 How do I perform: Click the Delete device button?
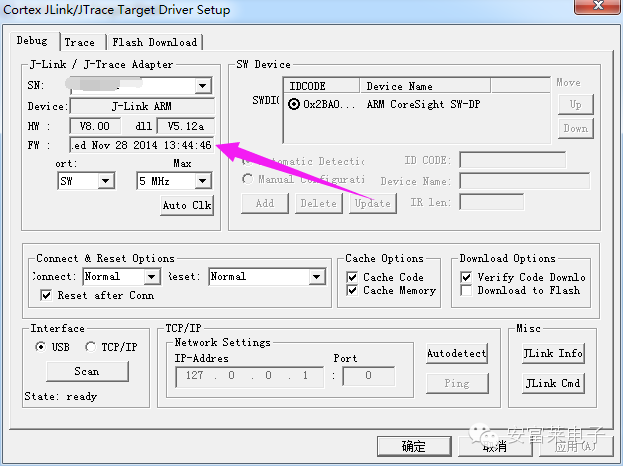(319, 203)
